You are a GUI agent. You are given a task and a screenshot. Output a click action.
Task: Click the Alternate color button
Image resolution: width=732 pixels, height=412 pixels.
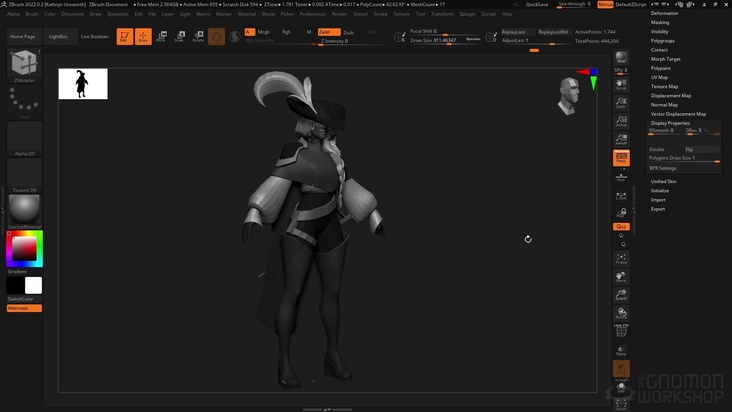click(24, 308)
